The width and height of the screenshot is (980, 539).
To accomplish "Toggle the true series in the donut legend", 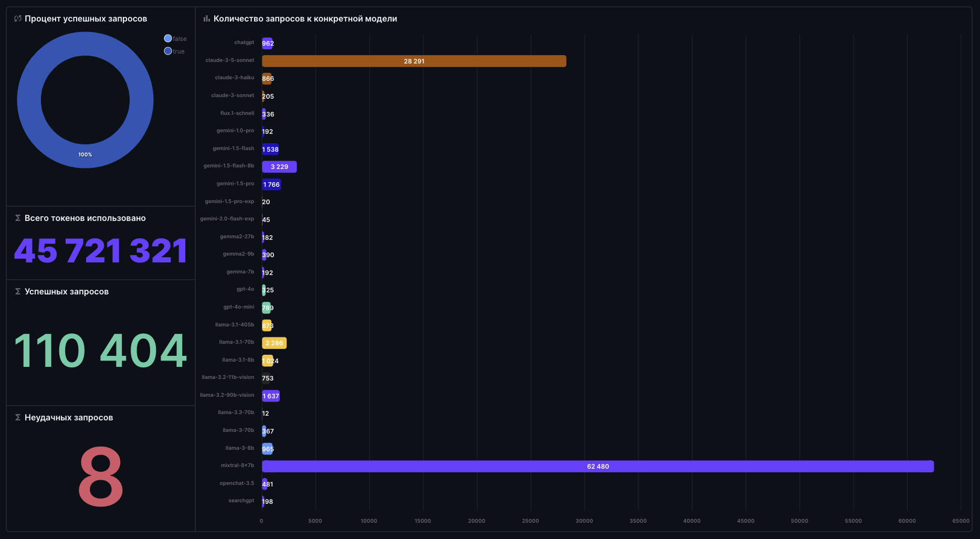I will pos(174,51).
